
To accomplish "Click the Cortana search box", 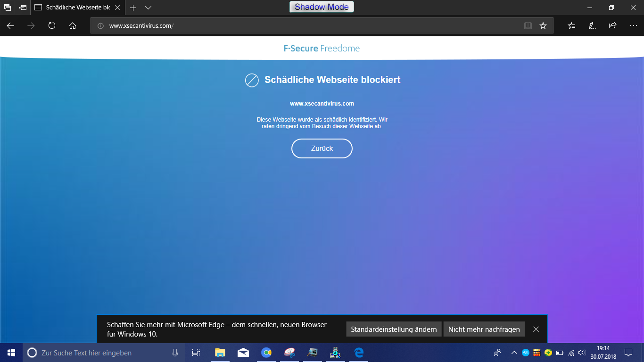I will [104, 353].
